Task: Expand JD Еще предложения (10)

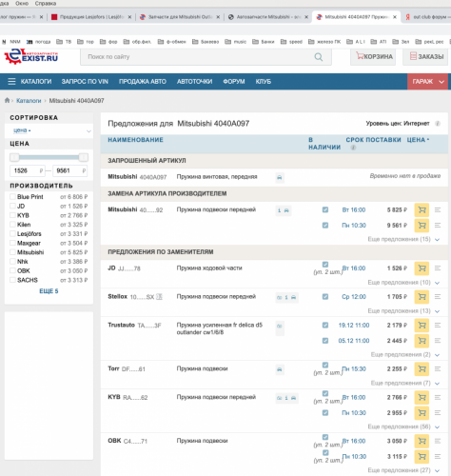Action: [403, 283]
